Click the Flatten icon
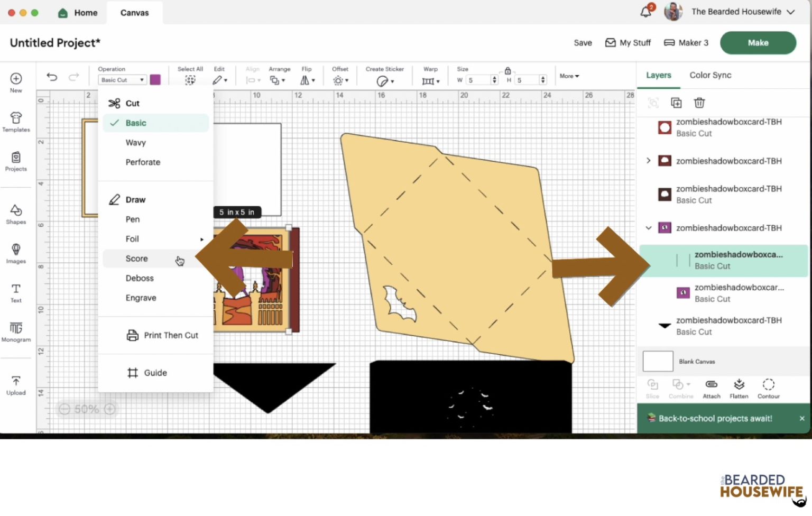This screenshot has height=516, width=812. pos(739,388)
